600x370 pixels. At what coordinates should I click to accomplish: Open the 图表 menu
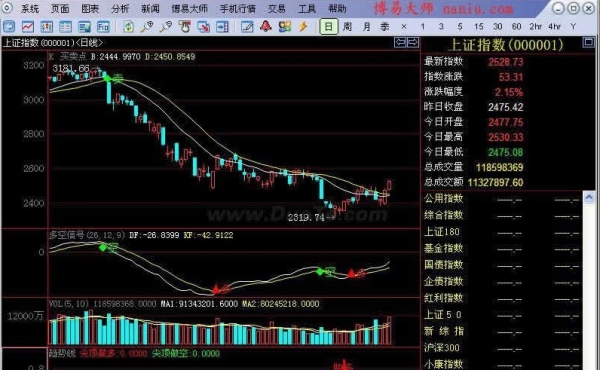90,8
